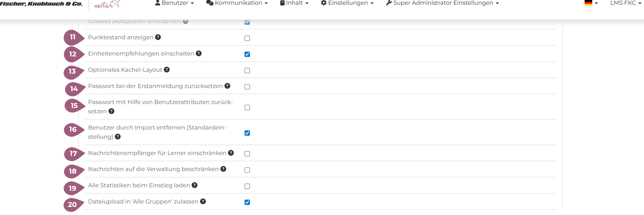Click help icon next to Punktestand anzeigen
This screenshot has width=644, height=215.
click(158, 37)
